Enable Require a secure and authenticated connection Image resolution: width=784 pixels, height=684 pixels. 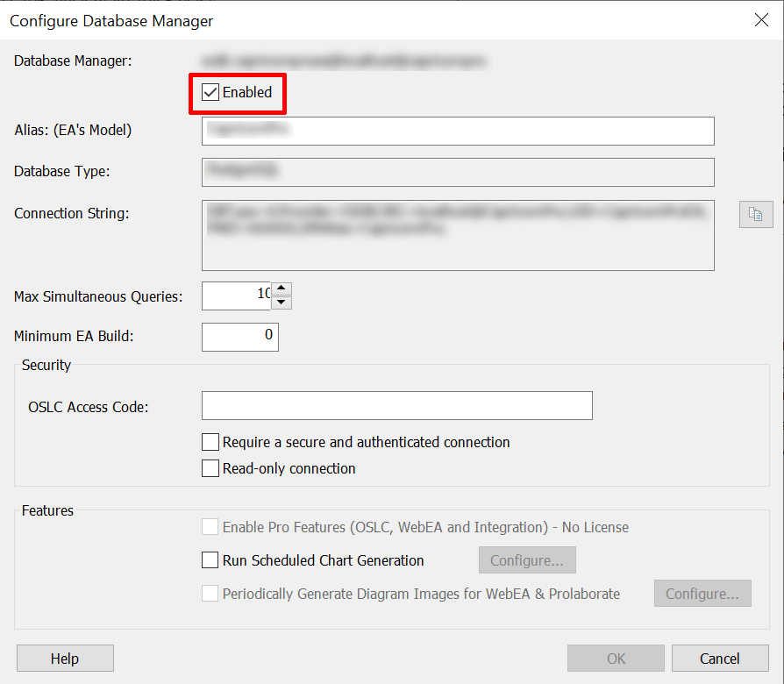coord(210,442)
